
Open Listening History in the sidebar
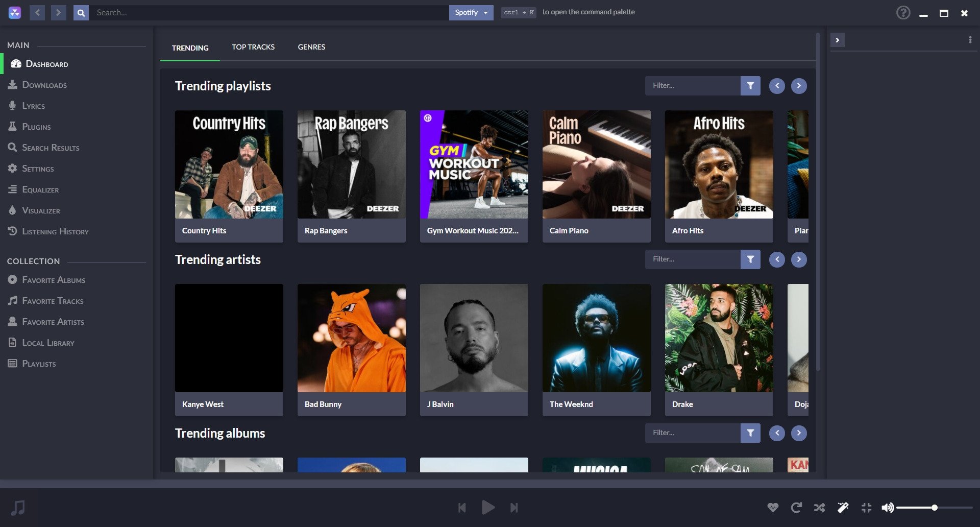point(77,231)
